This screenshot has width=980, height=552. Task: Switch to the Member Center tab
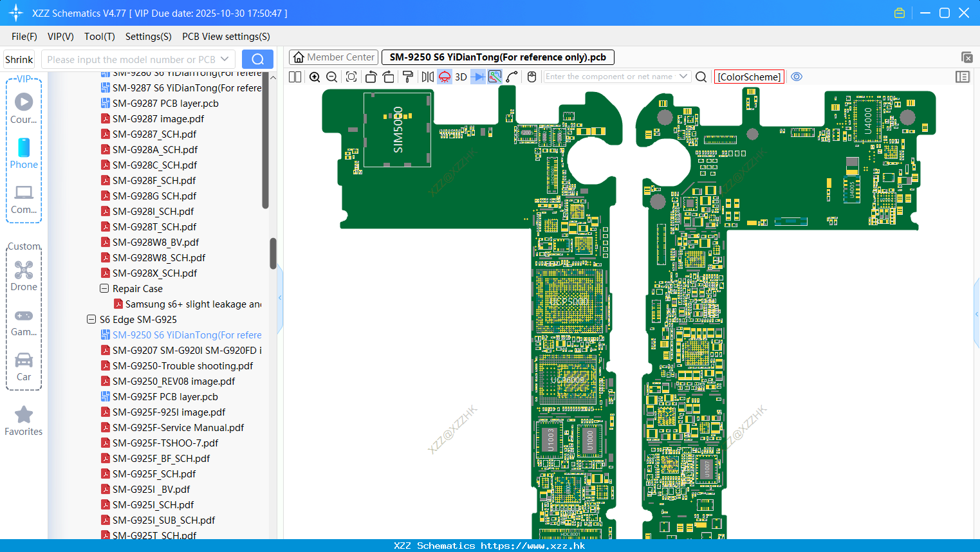334,57
